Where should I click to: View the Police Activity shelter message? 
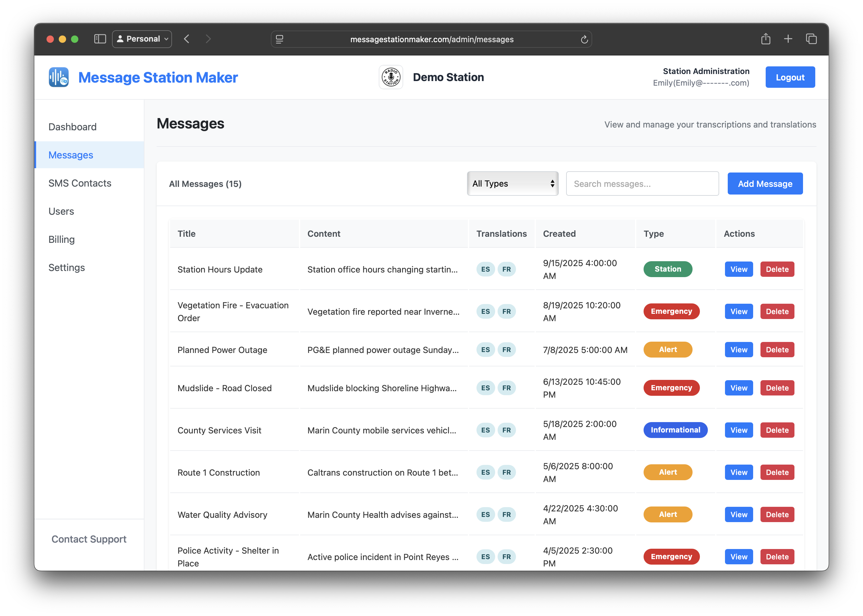click(738, 556)
